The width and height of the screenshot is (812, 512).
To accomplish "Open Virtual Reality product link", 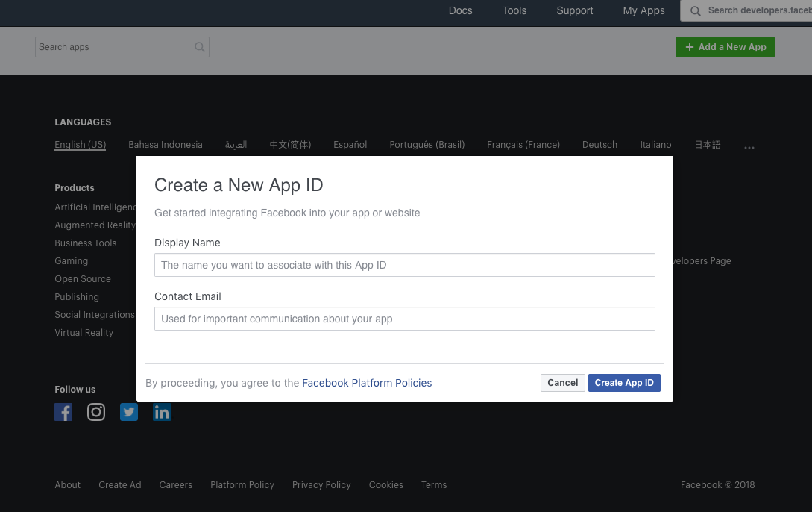I will [x=84, y=333].
